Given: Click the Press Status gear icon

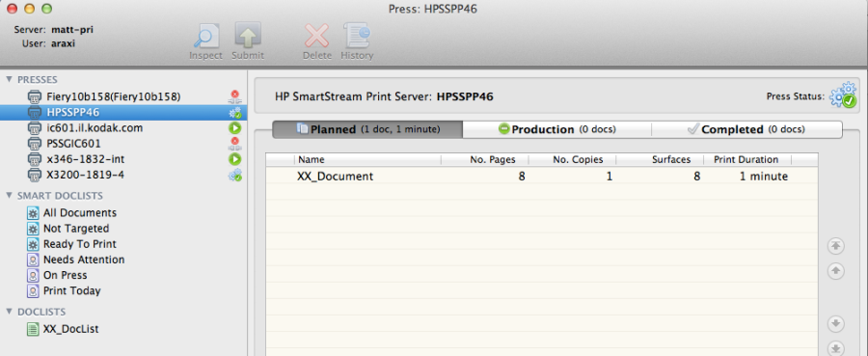Looking at the screenshot, I should coord(843,96).
